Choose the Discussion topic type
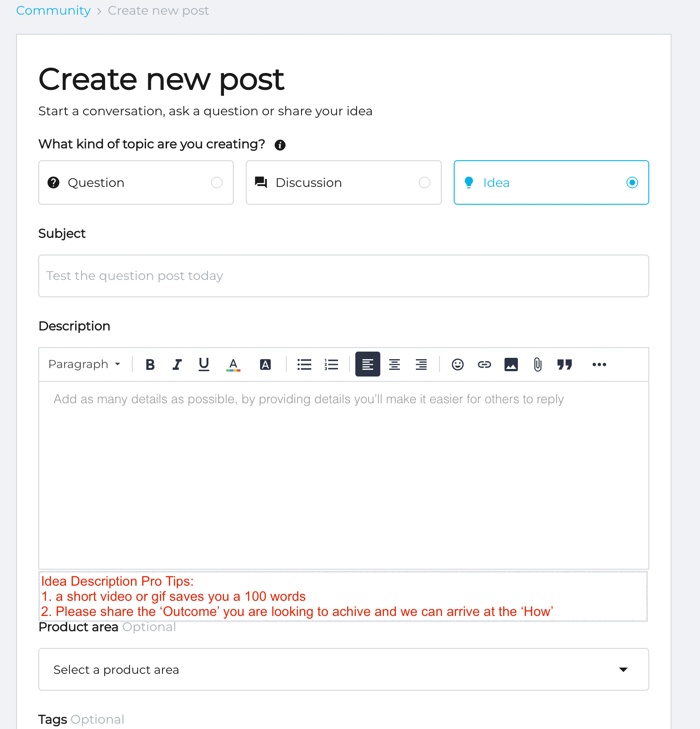Screen dimensions: 700x729 coord(344,182)
